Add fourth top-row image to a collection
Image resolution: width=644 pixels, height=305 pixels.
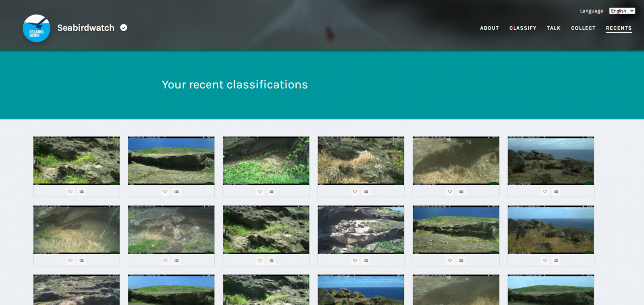tap(366, 191)
